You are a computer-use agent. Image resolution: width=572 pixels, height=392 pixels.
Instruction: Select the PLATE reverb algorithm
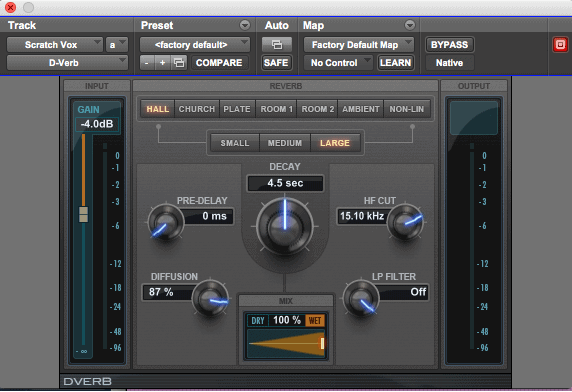click(x=237, y=109)
